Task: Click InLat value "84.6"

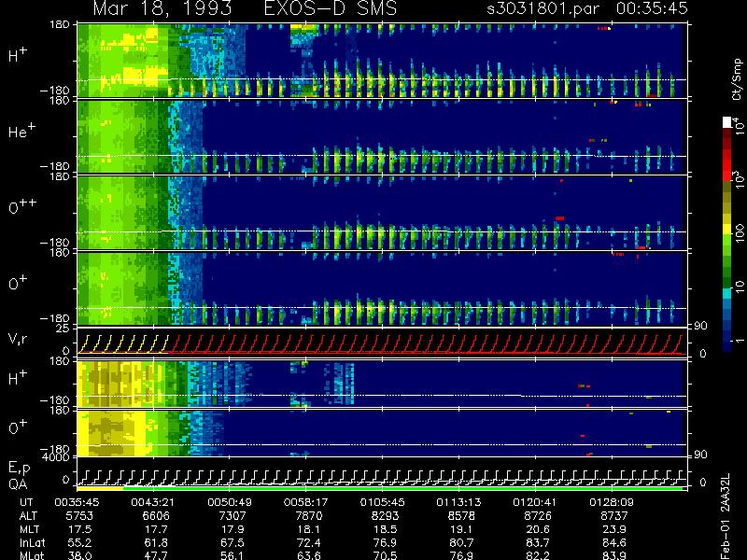Action: click(615, 543)
